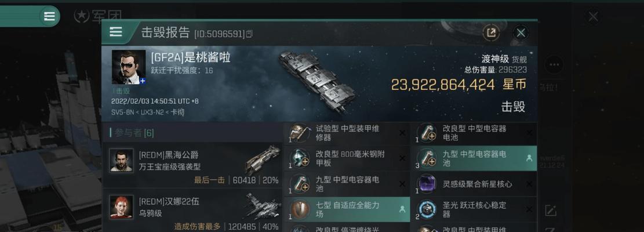Click the three-dot more options button
644x232 pixels.
tap(554, 64)
